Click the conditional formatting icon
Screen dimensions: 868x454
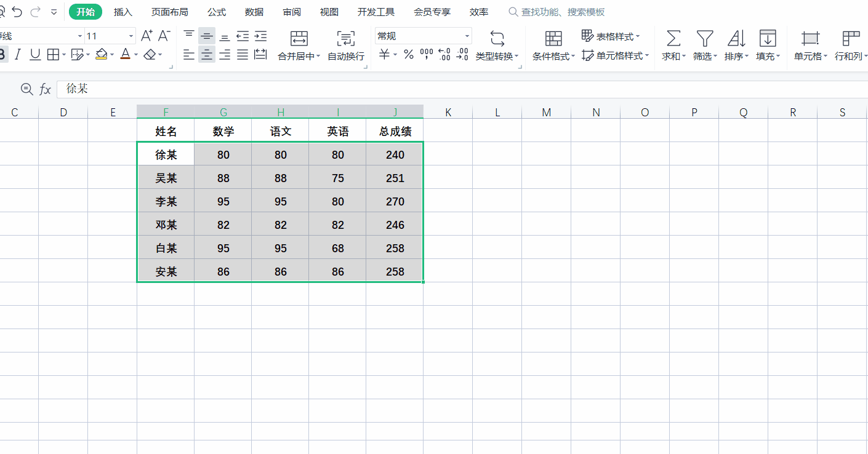coord(553,38)
